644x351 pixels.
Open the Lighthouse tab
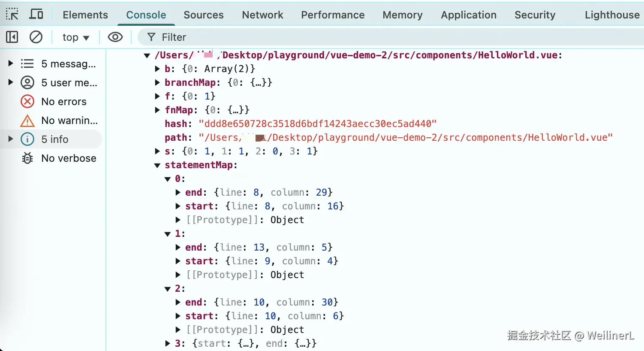tap(612, 15)
